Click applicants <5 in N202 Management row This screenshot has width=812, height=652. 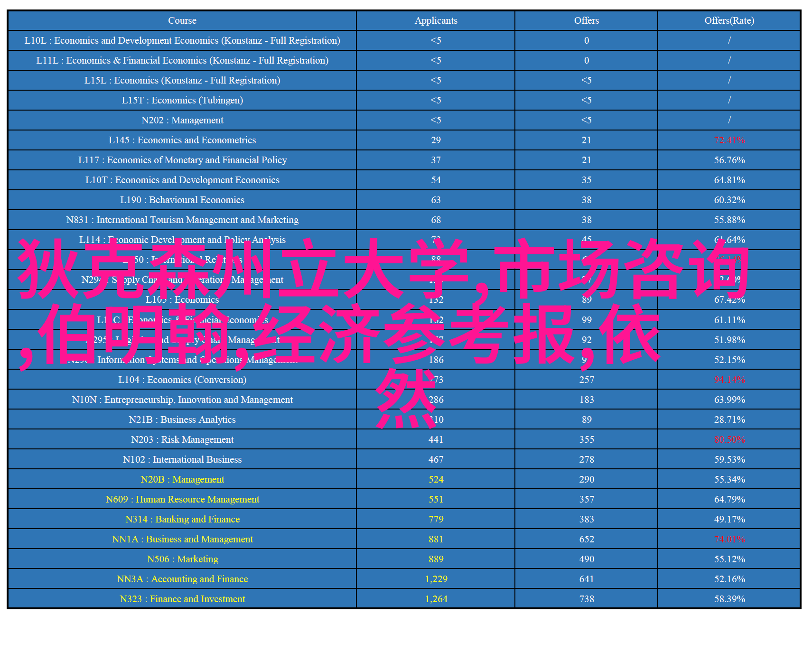[x=436, y=120]
